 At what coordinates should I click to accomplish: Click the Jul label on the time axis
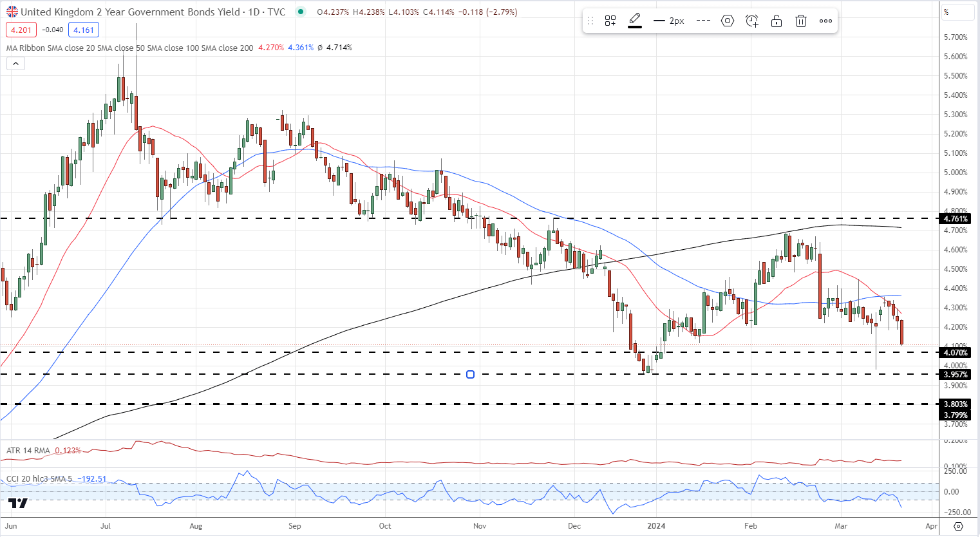pos(106,526)
